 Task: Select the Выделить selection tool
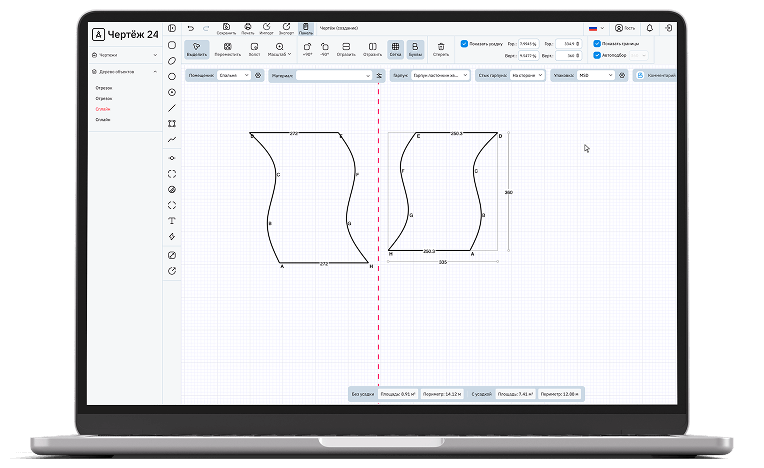[197, 49]
